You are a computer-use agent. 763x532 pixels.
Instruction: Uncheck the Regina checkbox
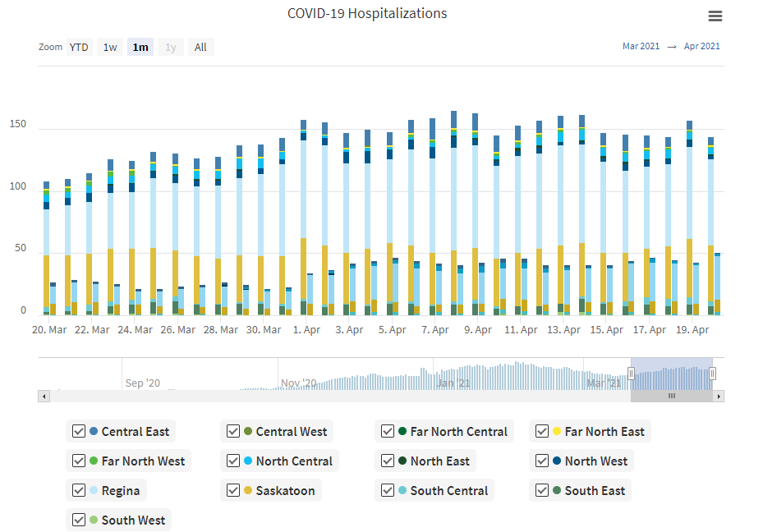(x=79, y=491)
